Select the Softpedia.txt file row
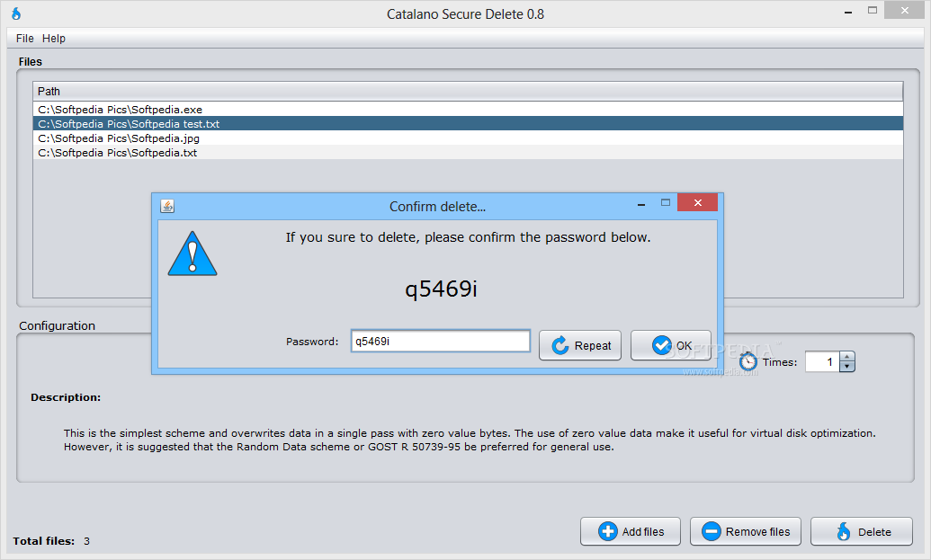 pos(468,153)
